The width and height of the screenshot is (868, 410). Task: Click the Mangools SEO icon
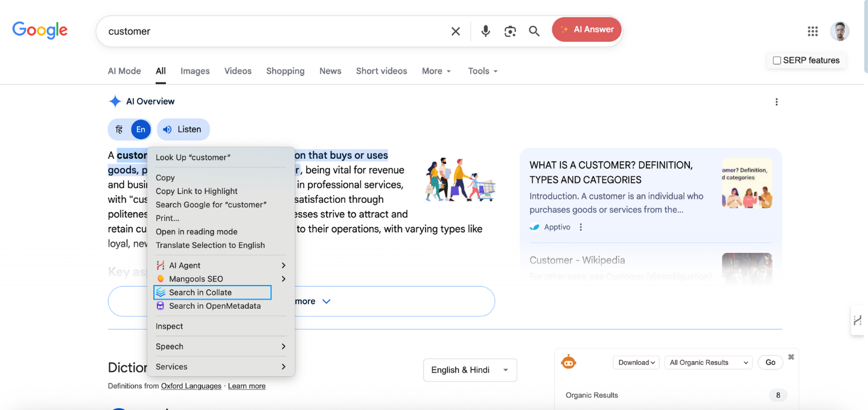(x=161, y=279)
